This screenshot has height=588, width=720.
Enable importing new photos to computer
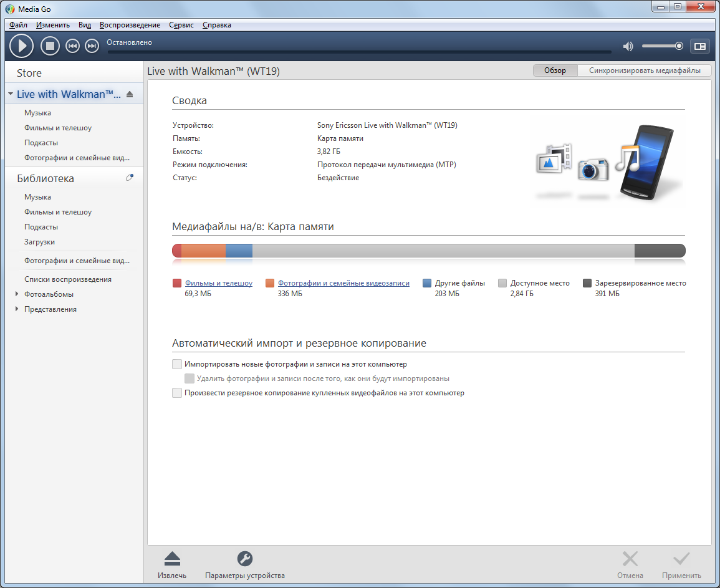177,364
